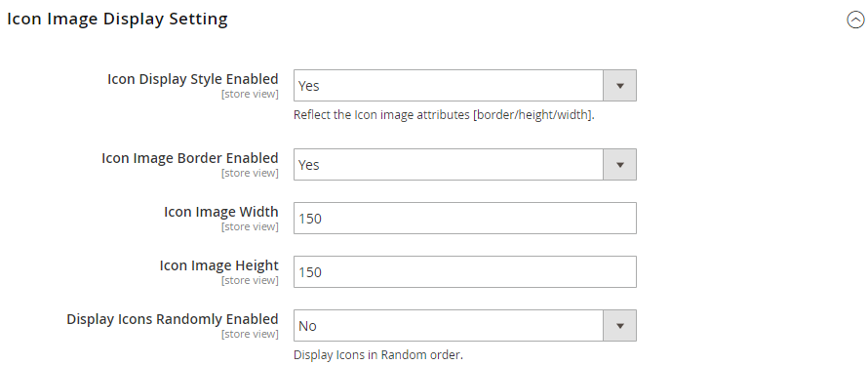This screenshot has height=365, width=868.
Task: Click the Icon Display Style Enabled label
Action: pyautogui.click(x=193, y=79)
